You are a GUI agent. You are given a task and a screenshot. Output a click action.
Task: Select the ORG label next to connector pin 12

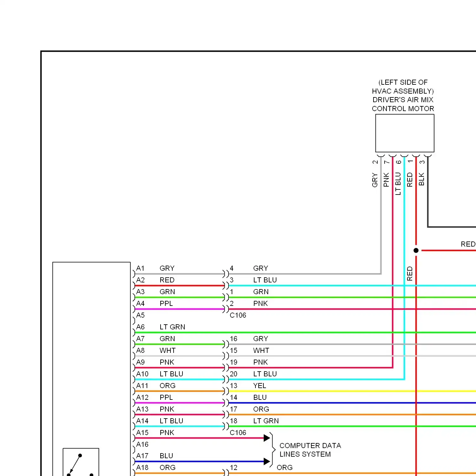(x=285, y=468)
